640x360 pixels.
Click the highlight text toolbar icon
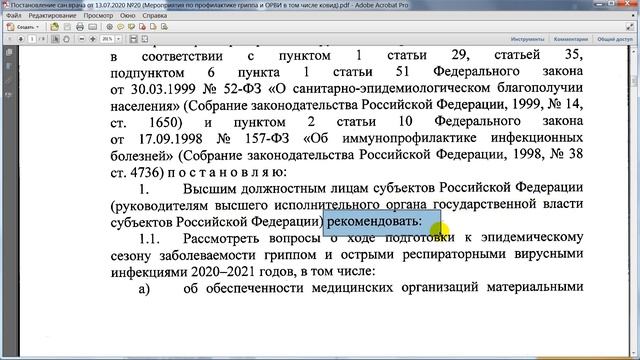click(131, 27)
